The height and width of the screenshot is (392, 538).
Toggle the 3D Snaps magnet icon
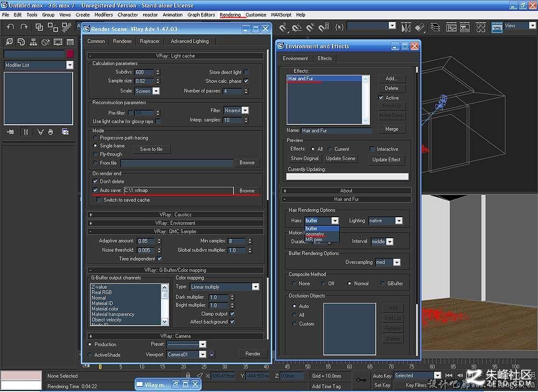click(283, 27)
